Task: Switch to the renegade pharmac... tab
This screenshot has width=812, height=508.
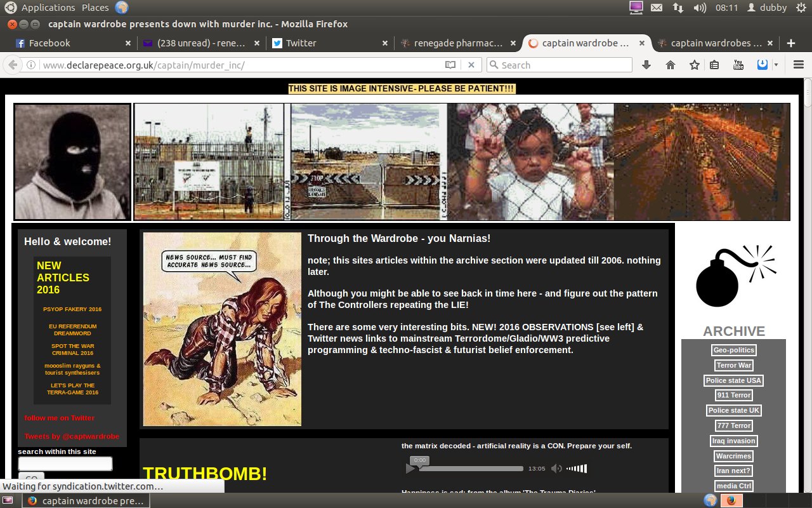Action: coord(458,43)
